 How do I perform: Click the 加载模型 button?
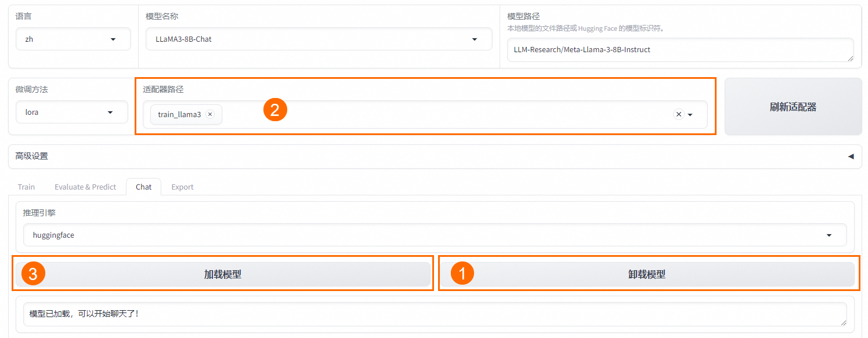tap(223, 274)
